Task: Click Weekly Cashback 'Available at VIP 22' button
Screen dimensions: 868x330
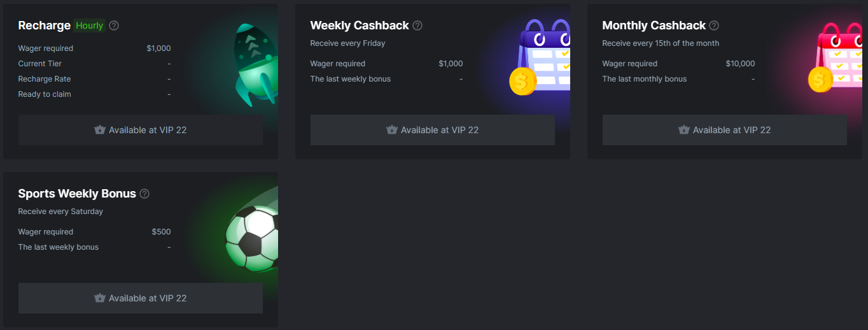Action: 433,130
